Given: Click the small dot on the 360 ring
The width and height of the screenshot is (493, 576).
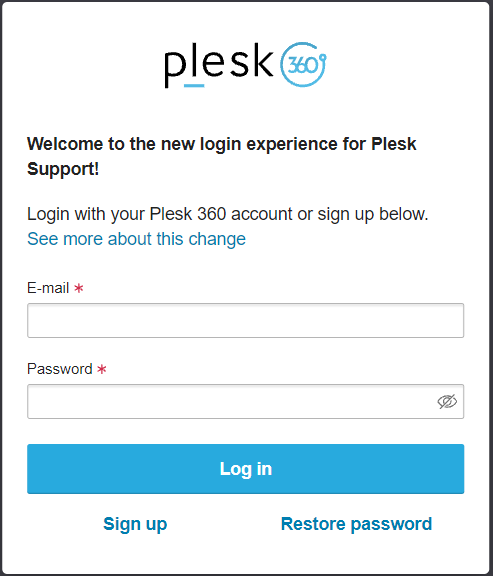Looking at the screenshot, I should pos(323,57).
